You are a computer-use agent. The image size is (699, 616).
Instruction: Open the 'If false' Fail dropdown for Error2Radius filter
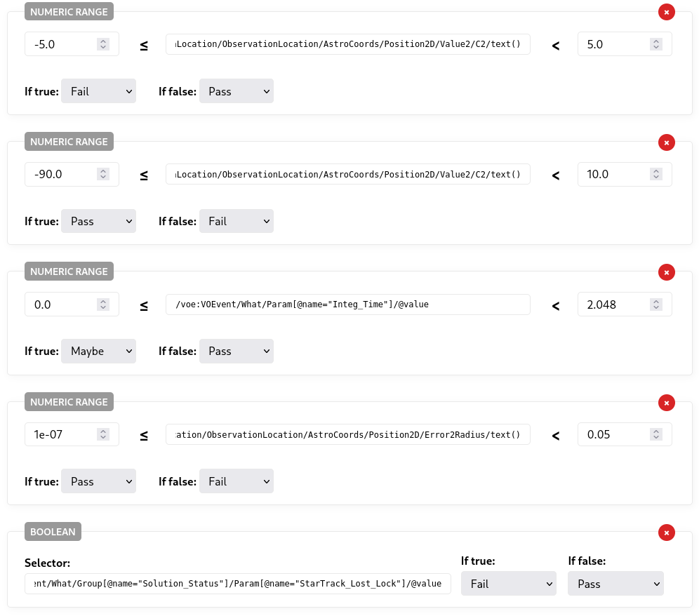[237, 481]
